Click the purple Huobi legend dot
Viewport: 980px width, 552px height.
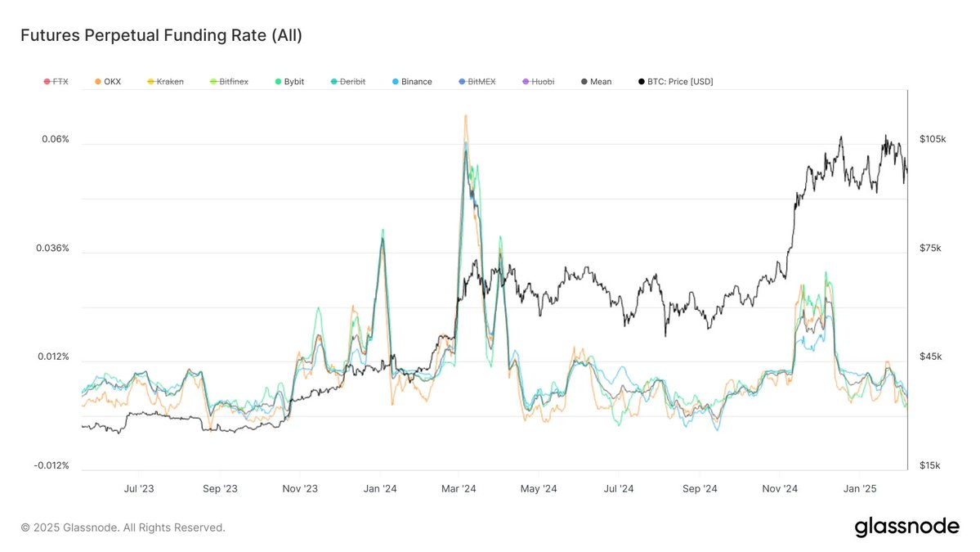524,81
